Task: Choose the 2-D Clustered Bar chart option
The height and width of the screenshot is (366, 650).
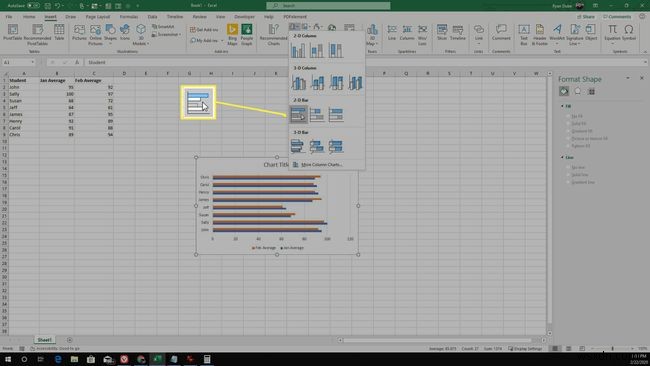Action: coord(298,114)
